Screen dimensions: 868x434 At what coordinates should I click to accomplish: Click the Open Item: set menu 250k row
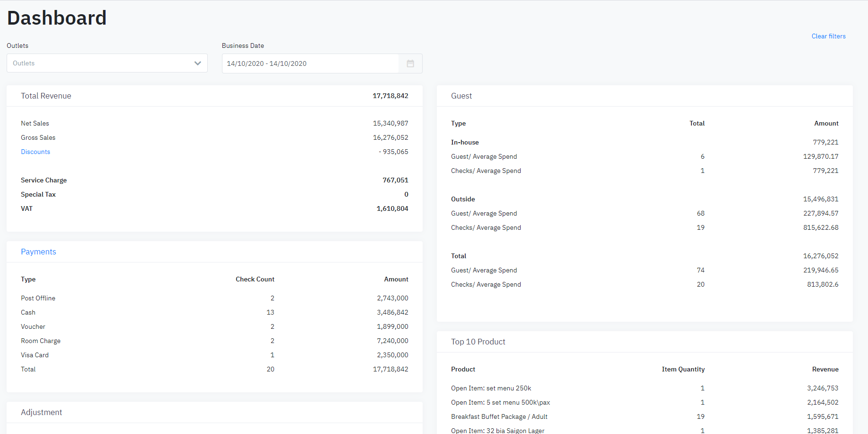pyautogui.click(x=491, y=388)
